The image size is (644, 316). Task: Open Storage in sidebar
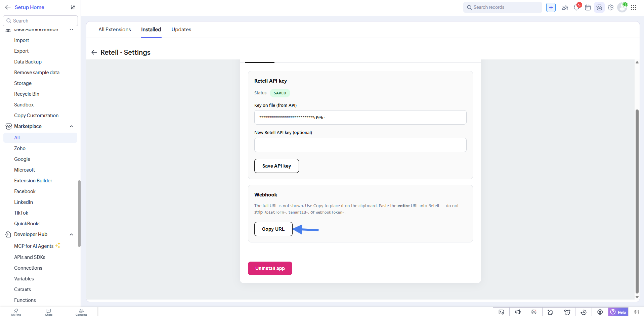coord(23,83)
